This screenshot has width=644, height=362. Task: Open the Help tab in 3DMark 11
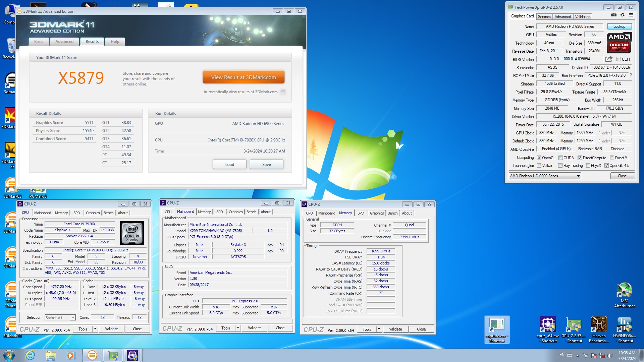click(115, 42)
